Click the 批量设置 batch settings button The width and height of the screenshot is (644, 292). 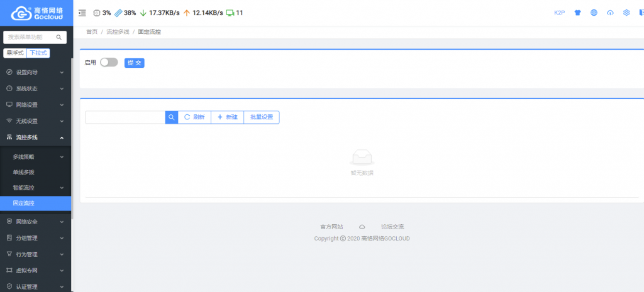click(x=262, y=117)
